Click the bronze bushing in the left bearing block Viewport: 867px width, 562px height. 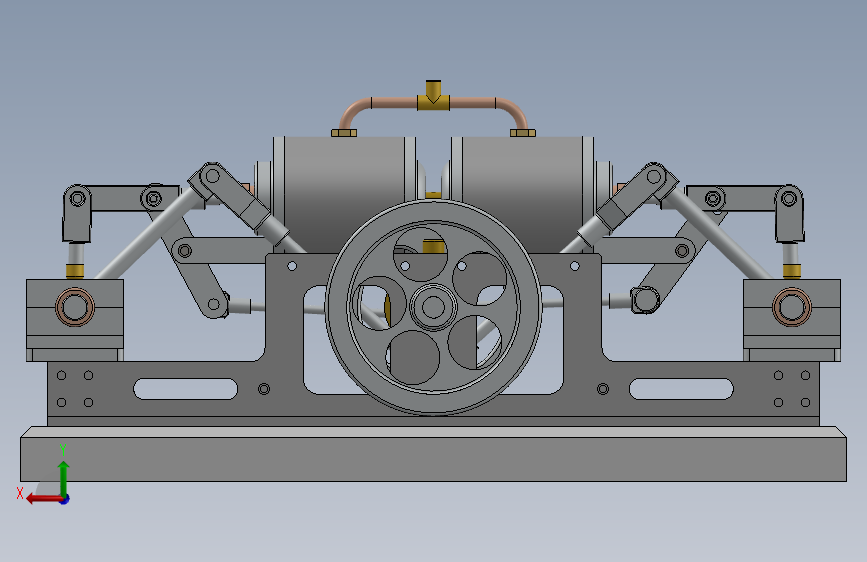pyautogui.click(x=75, y=306)
